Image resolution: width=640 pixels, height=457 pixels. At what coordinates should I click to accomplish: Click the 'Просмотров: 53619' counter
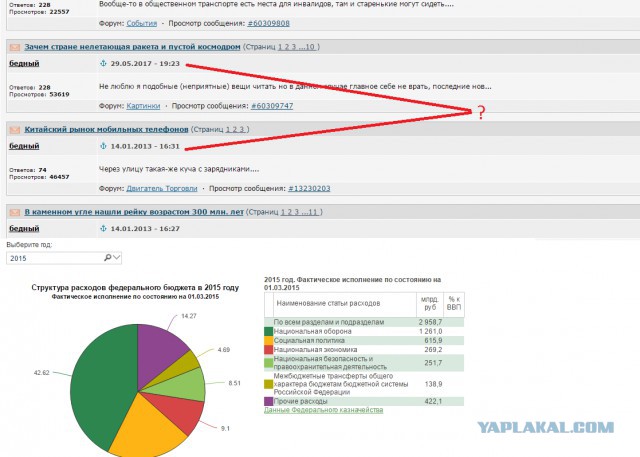(x=39, y=94)
